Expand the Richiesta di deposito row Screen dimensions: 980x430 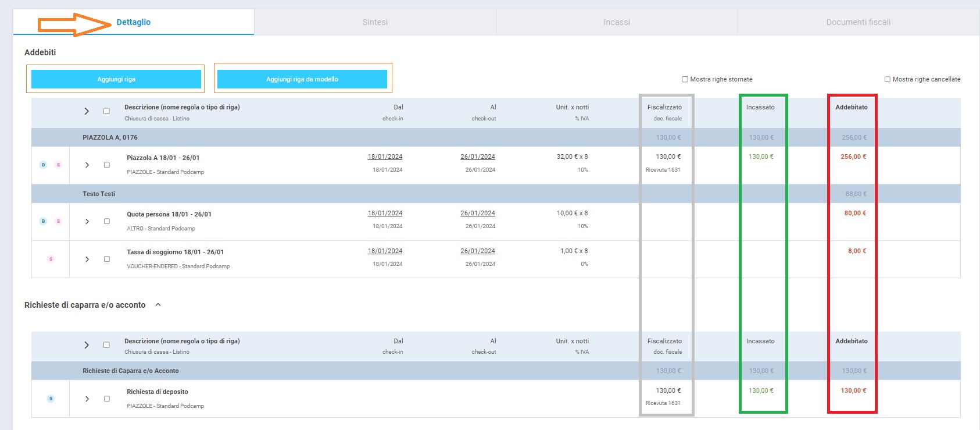click(x=87, y=399)
